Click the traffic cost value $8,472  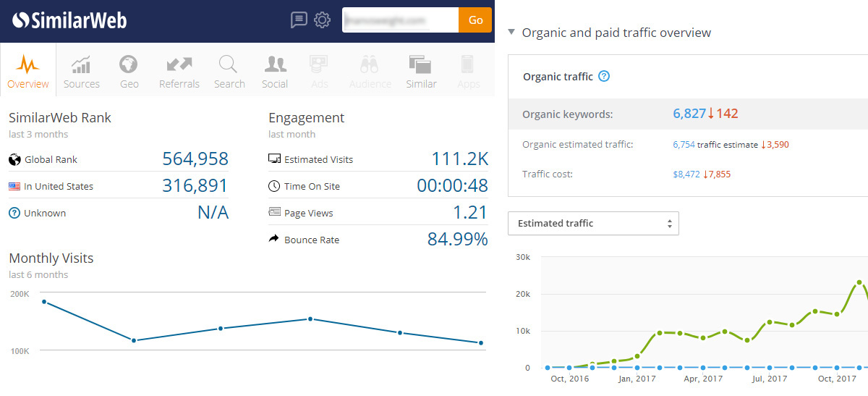686,174
